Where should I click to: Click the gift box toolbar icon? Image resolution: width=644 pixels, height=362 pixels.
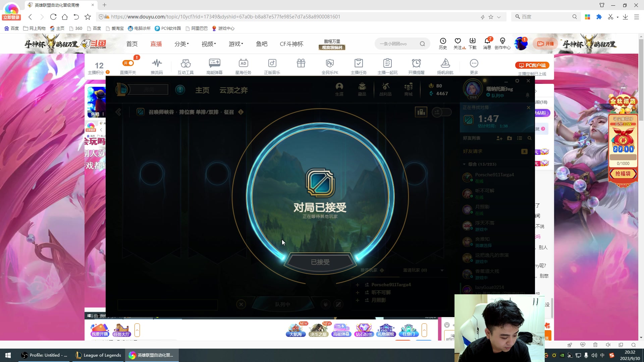(x=301, y=63)
